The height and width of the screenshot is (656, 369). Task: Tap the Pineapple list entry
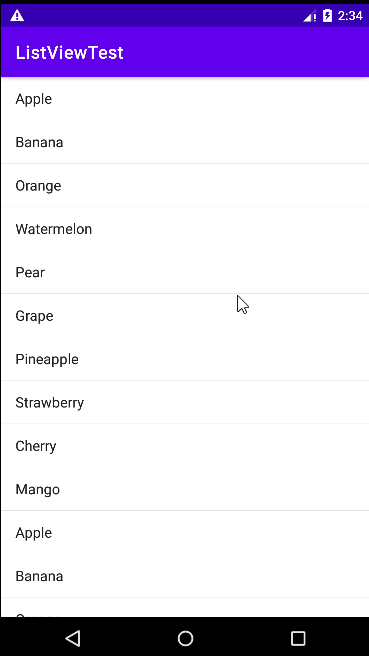[x=184, y=359]
